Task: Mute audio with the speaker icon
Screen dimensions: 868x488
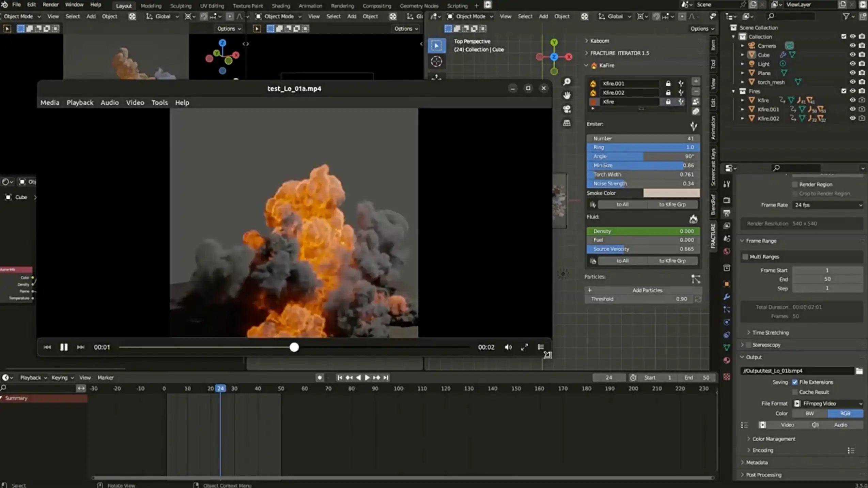Action: point(508,347)
